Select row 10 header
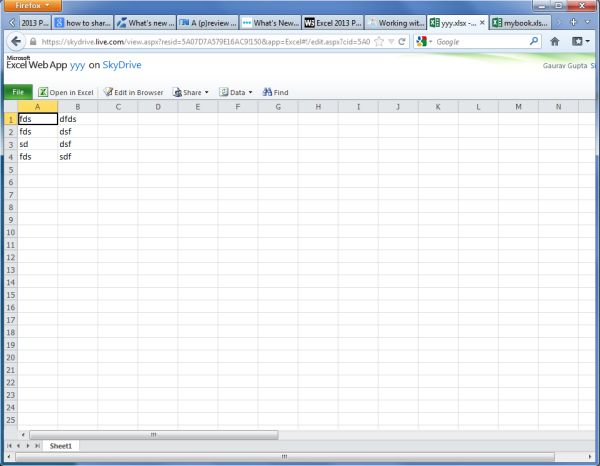 click(11, 232)
